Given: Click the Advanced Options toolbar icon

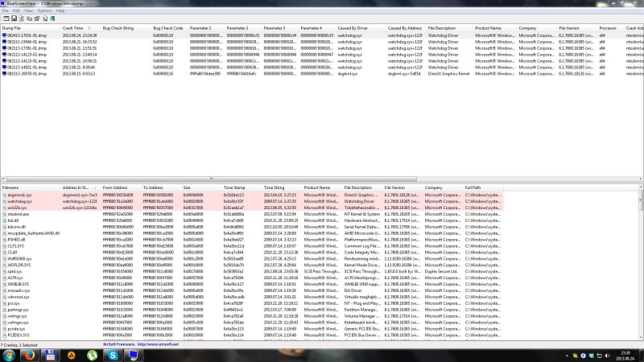Looking at the screenshot, I should [x=6, y=19].
